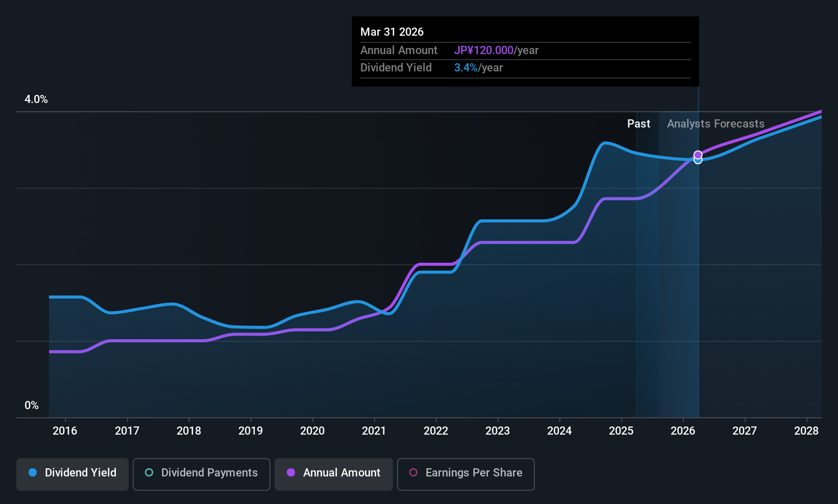Switch to the Analysts Forecasts section
Screen dimensions: 838x504
[x=715, y=123]
